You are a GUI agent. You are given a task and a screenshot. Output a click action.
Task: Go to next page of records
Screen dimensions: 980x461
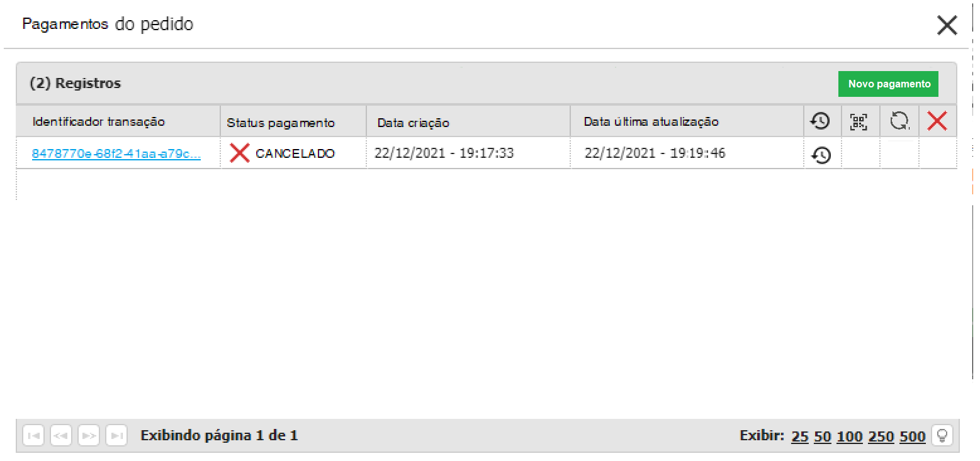(x=89, y=435)
